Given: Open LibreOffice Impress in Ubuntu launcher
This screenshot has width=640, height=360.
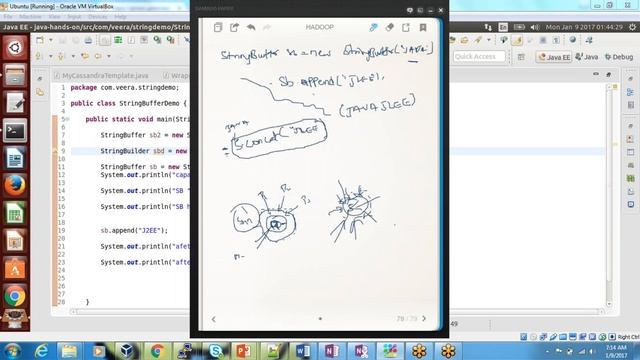Looking at the screenshot, I should click(x=15, y=241).
